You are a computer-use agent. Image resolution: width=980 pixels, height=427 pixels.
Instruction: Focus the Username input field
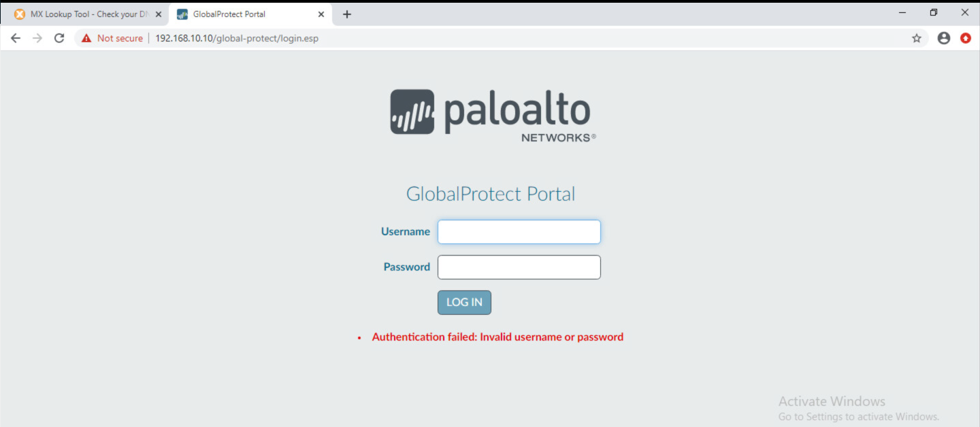519,232
